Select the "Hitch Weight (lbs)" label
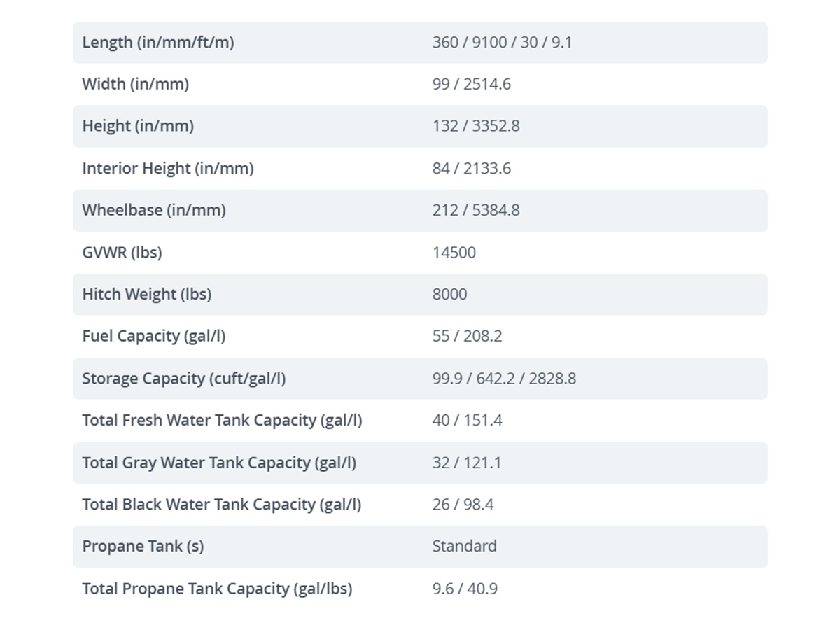The width and height of the screenshot is (840, 630). click(x=147, y=295)
